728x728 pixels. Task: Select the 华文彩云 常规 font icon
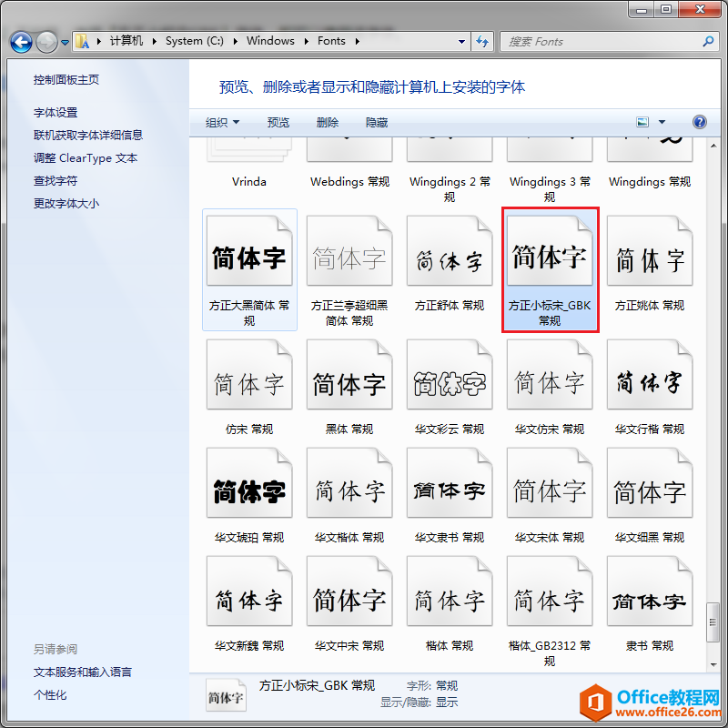(450, 374)
